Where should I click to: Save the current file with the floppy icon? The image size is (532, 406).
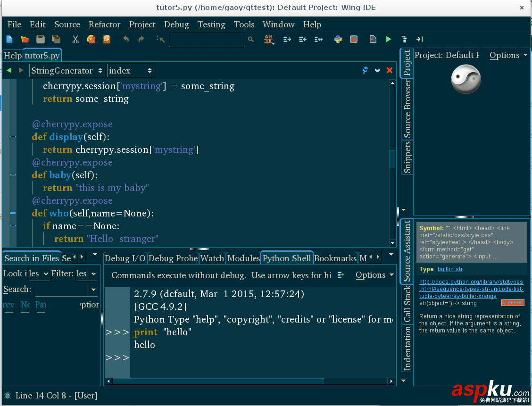pos(42,40)
